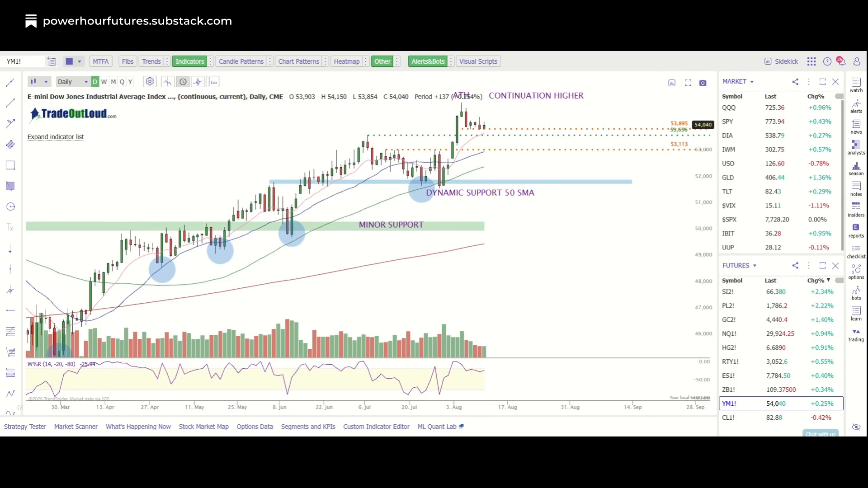Click the Fibs button

[x=127, y=61]
